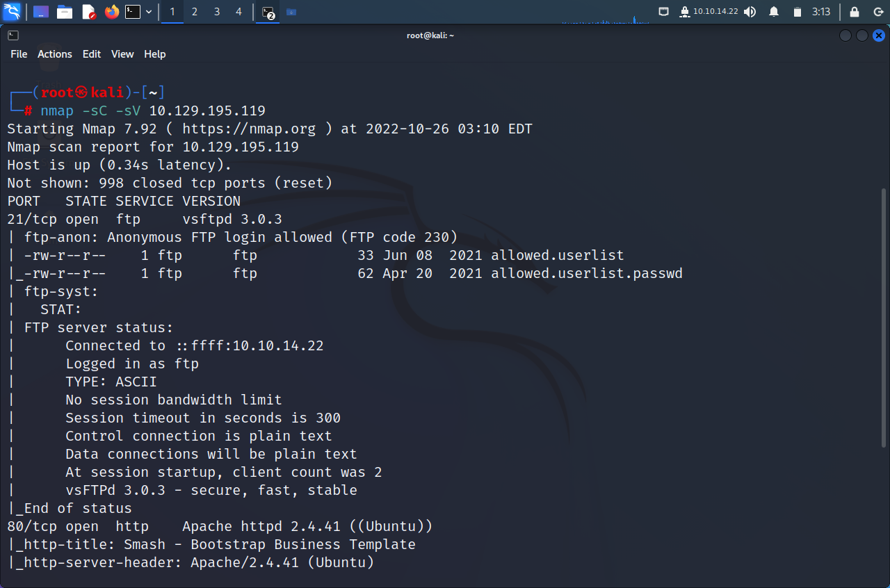
Task: Click the ethernet network status icon
Action: (x=664, y=12)
